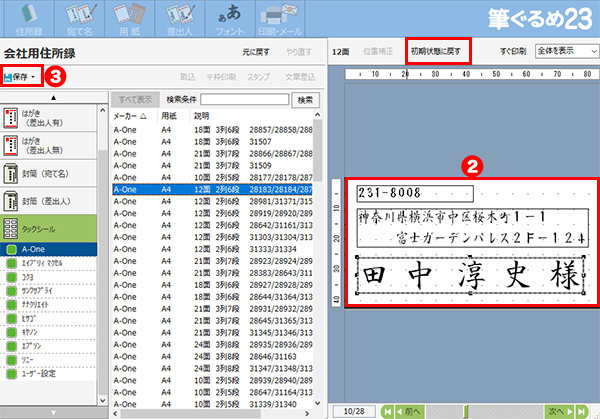
Task: Open the 住所録 address book tab
Action: point(29,19)
